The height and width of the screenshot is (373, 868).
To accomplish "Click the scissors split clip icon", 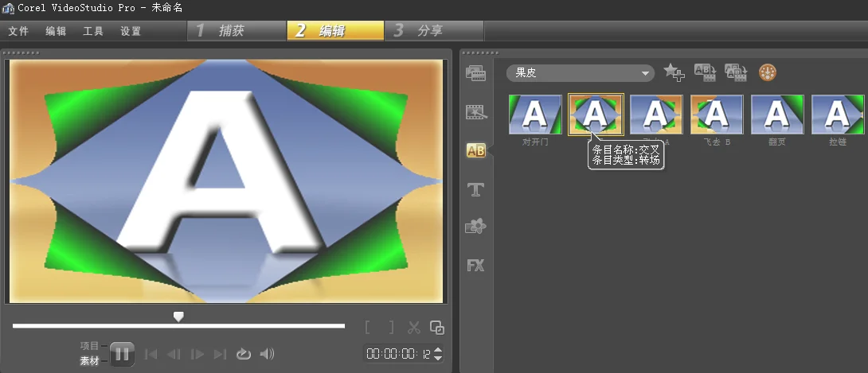I will pos(413,327).
